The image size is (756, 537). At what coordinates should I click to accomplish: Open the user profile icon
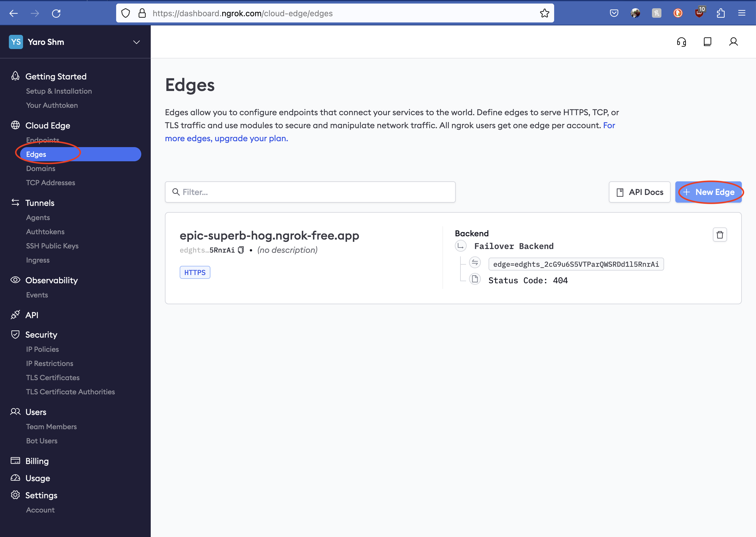pyautogui.click(x=733, y=42)
